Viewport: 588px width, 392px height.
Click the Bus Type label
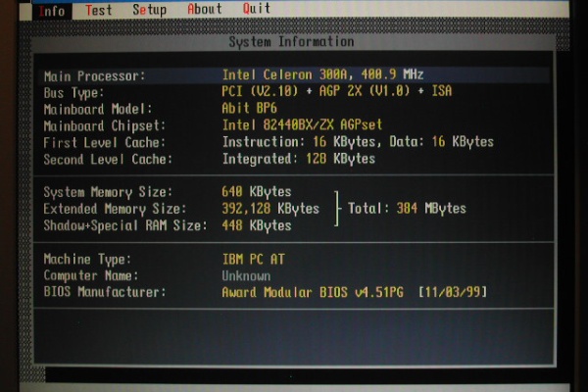[73, 93]
